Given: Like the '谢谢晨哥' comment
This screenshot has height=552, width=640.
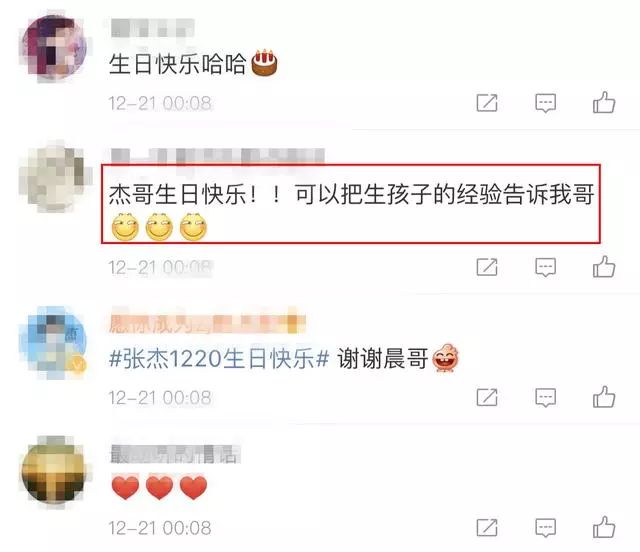Looking at the screenshot, I should pos(604,396).
